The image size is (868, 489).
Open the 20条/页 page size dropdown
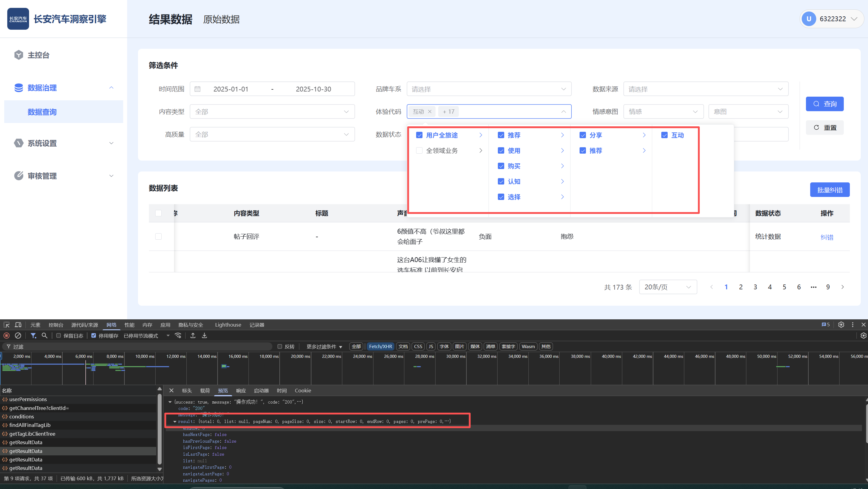click(668, 287)
